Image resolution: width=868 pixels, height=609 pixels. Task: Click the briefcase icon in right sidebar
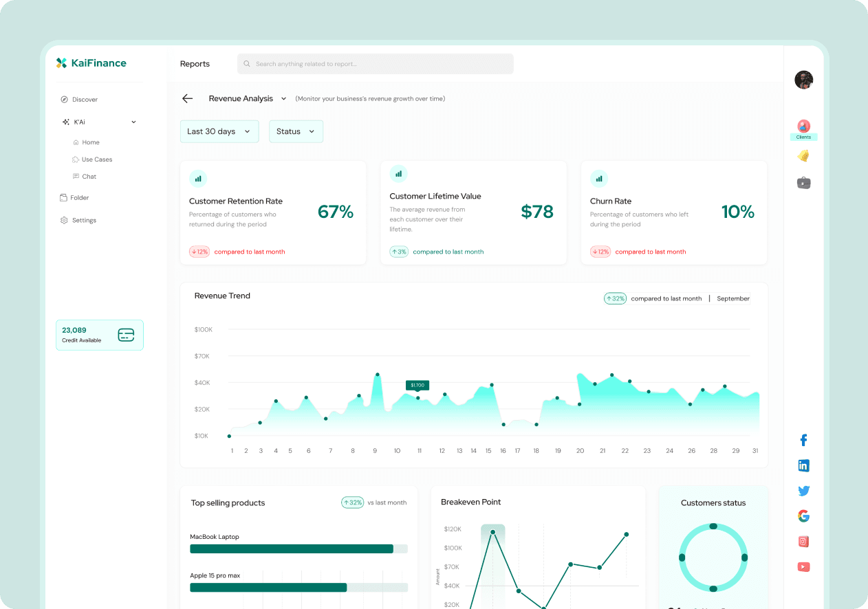pyautogui.click(x=803, y=183)
